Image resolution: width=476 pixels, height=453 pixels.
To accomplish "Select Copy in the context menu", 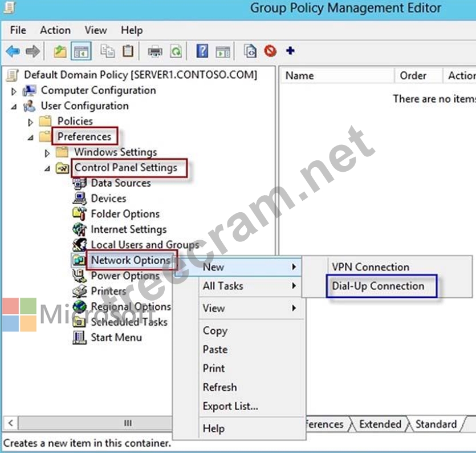I will 215,331.
